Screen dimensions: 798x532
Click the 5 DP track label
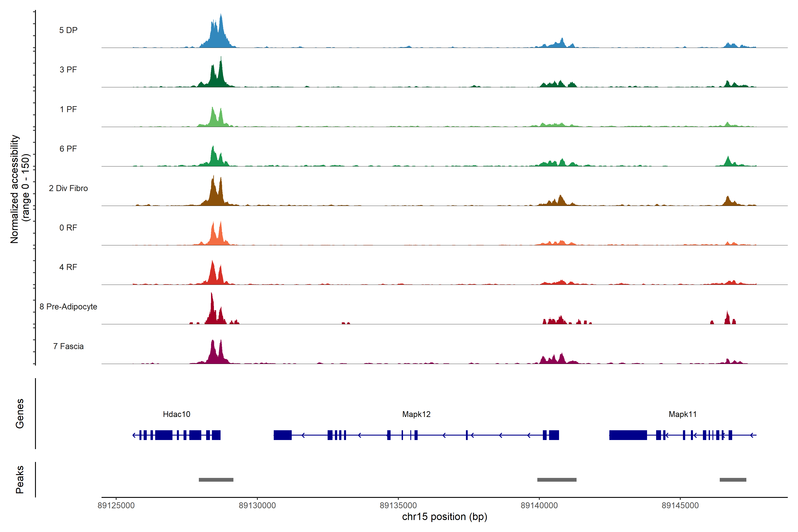click(x=68, y=30)
